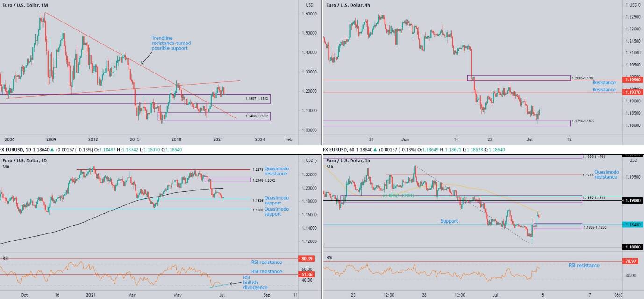Click the "Support" label on the 1h chart
The image size is (644, 299).
click(449, 221)
